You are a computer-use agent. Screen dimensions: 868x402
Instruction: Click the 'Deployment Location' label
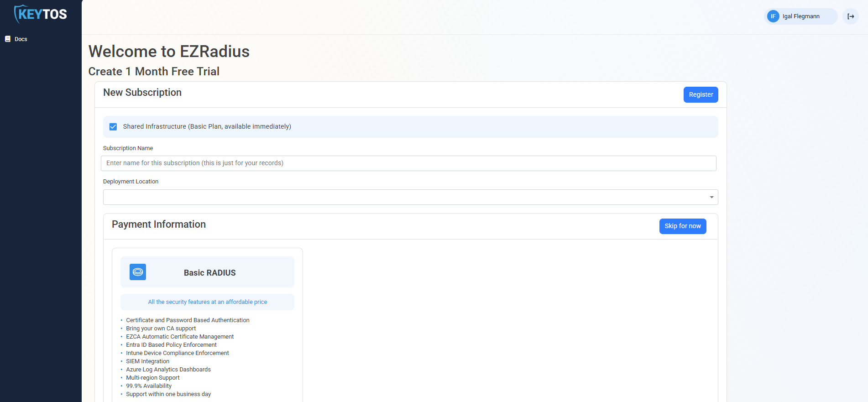tap(131, 182)
